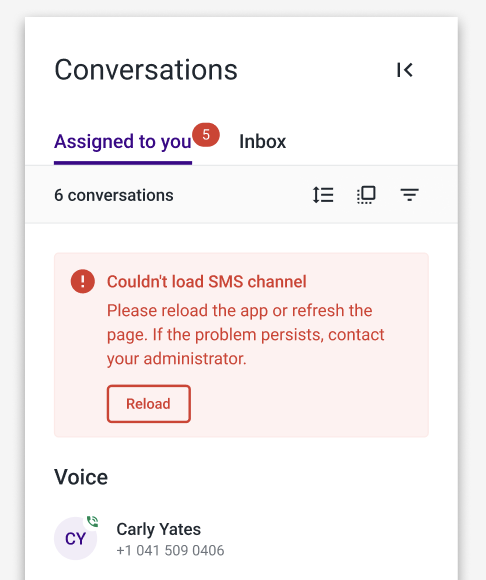Click the red 5 notification badge
Image resolution: width=486 pixels, height=580 pixels.
206,135
